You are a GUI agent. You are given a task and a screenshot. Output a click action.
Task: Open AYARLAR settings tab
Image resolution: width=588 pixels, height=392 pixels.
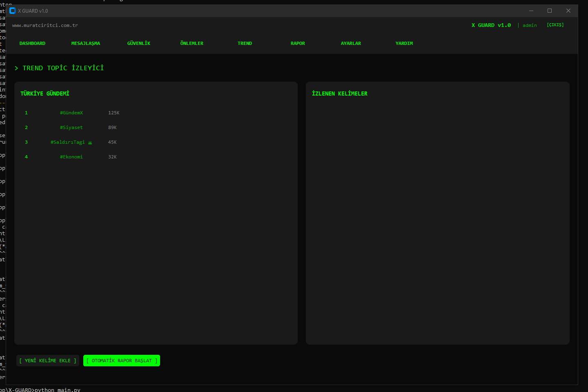pos(351,43)
